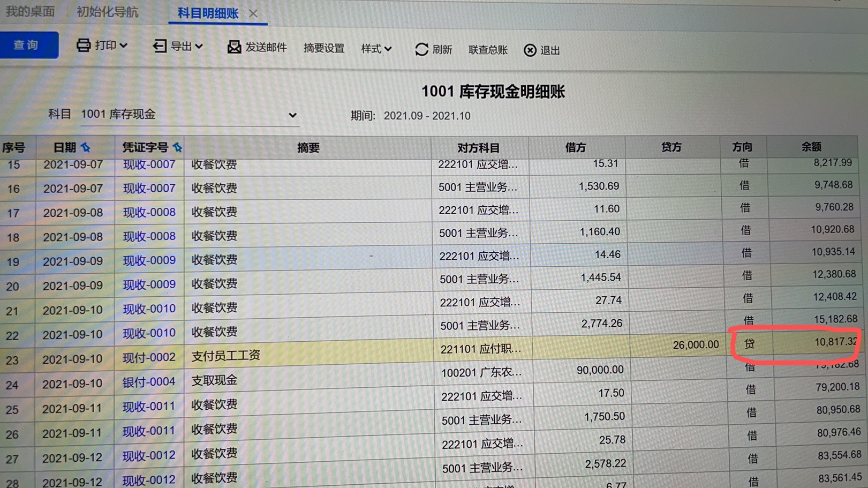Click the 90,000.00 debit amount
The height and width of the screenshot is (488, 868).
pyautogui.click(x=600, y=370)
